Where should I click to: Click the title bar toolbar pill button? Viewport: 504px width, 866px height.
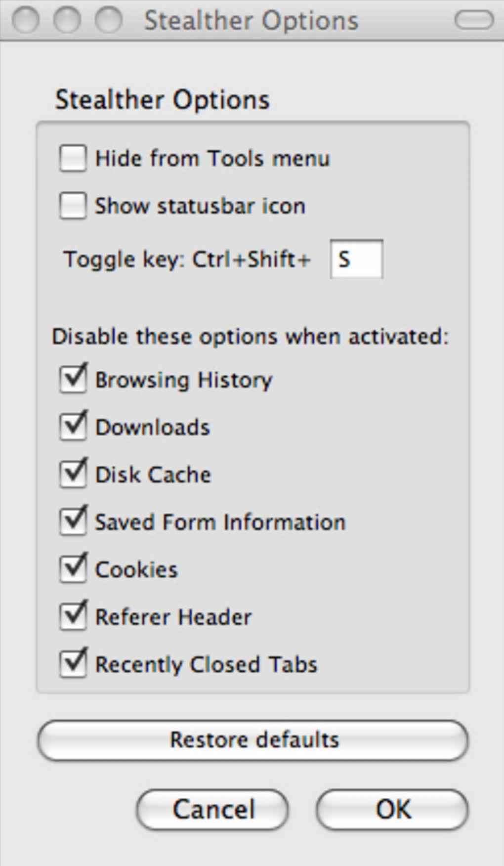click(473, 20)
